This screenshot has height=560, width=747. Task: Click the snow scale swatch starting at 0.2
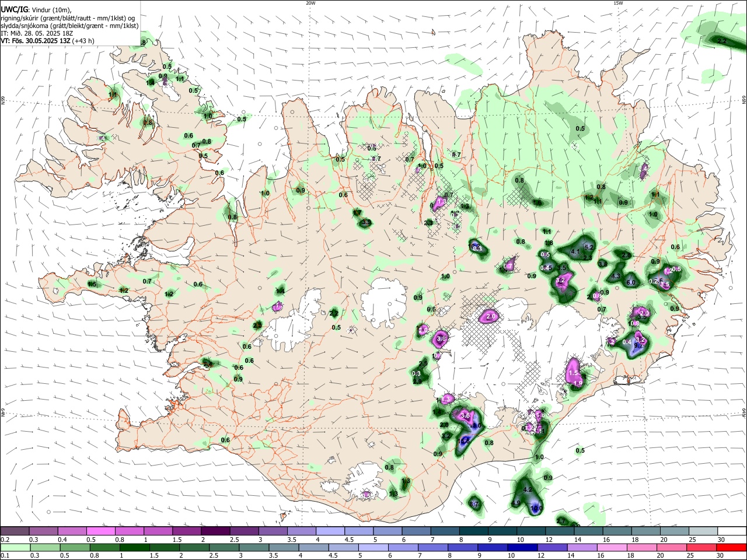click(x=15, y=531)
